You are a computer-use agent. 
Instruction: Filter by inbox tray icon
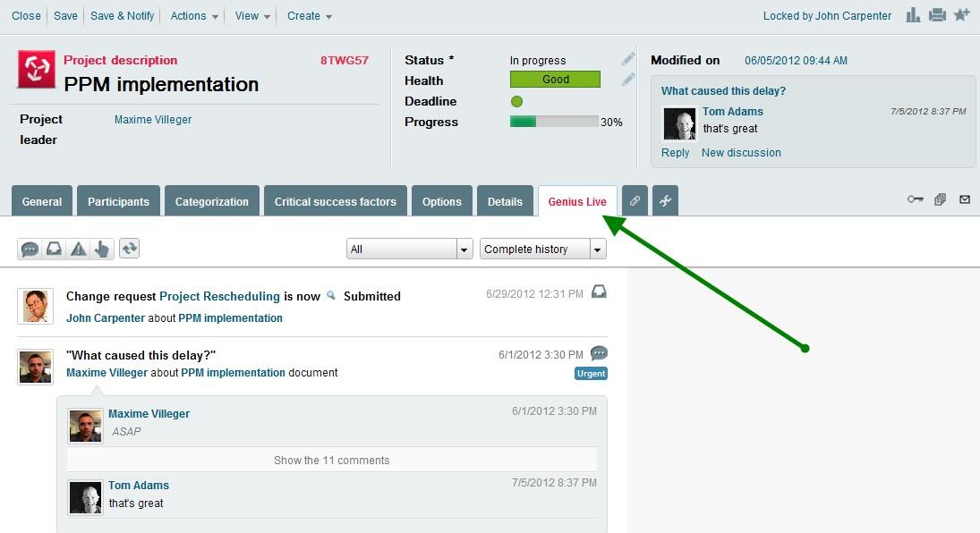[55, 250]
